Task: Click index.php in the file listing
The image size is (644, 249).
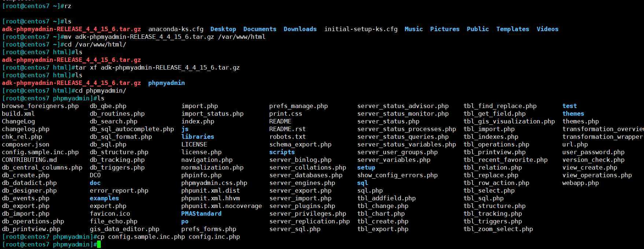Action: [x=197, y=121]
